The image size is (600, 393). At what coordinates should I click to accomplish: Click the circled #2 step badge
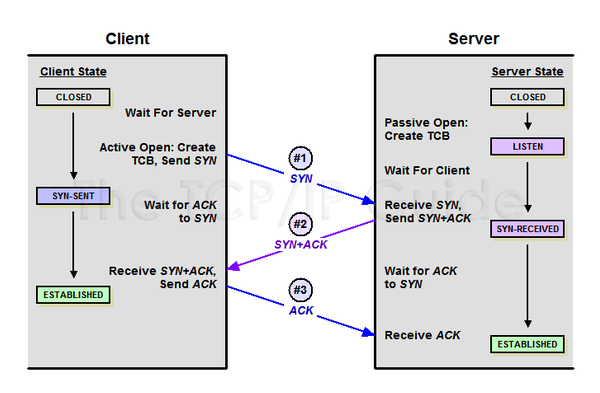[300, 224]
